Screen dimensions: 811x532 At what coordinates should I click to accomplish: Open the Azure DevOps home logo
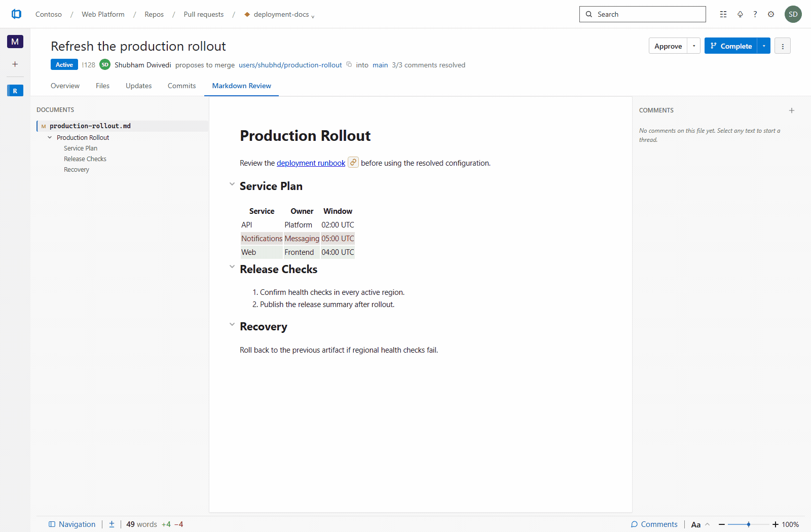point(16,14)
